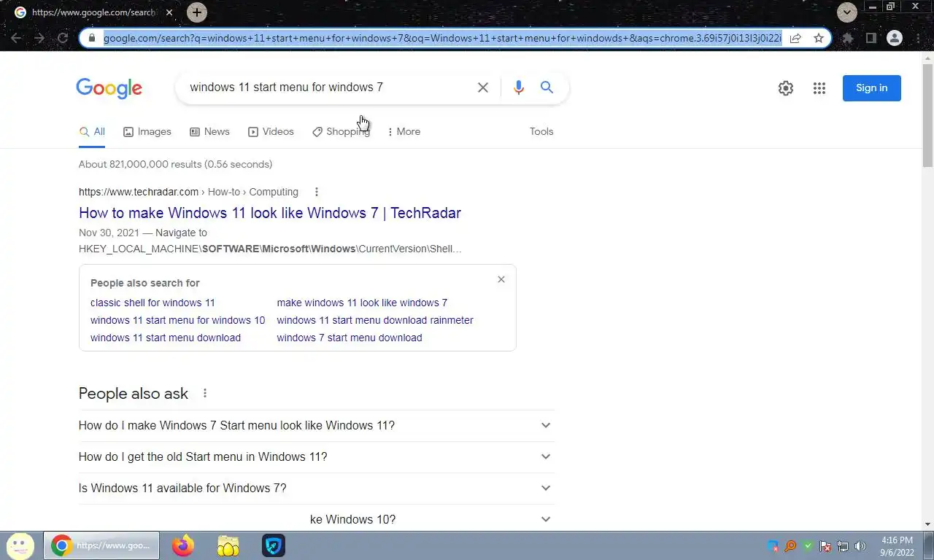Start voice search with microphone
Image resolution: width=934 pixels, height=560 pixels.
519,87
